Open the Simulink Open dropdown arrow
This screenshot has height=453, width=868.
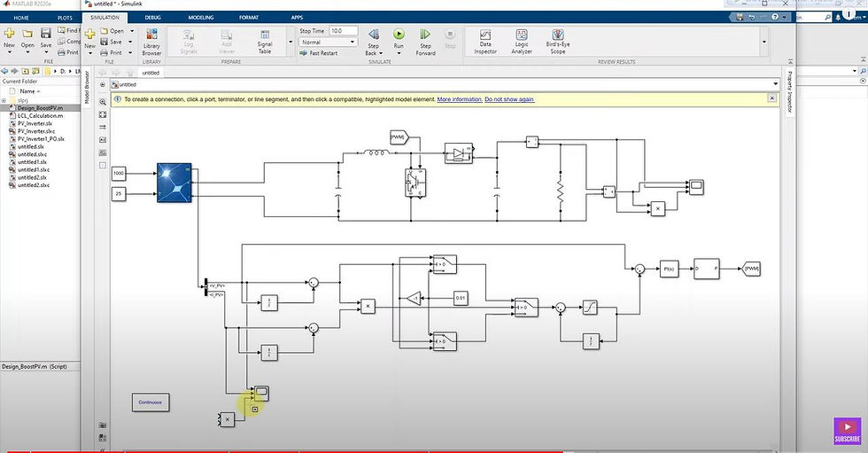132,31
